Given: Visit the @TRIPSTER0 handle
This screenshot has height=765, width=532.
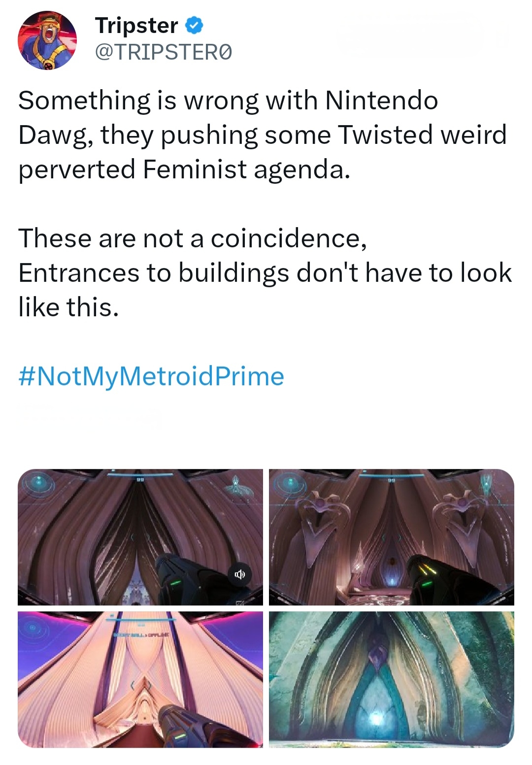Looking at the screenshot, I should pyautogui.click(x=163, y=52).
